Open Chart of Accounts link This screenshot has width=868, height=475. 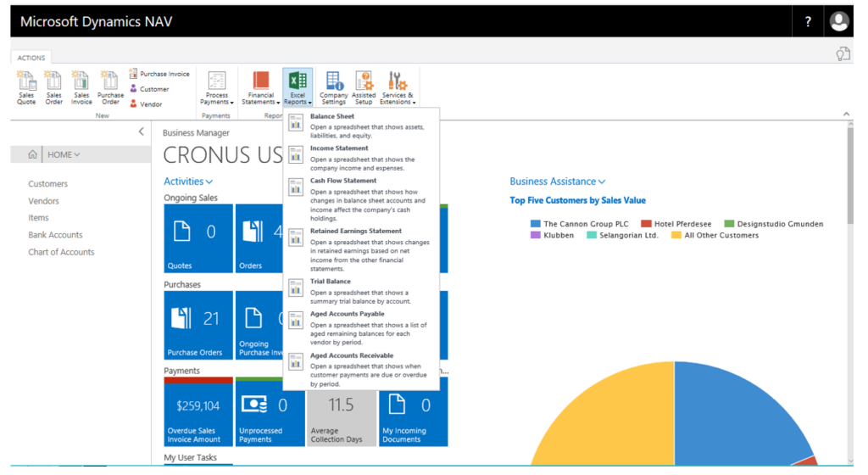(x=61, y=252)
